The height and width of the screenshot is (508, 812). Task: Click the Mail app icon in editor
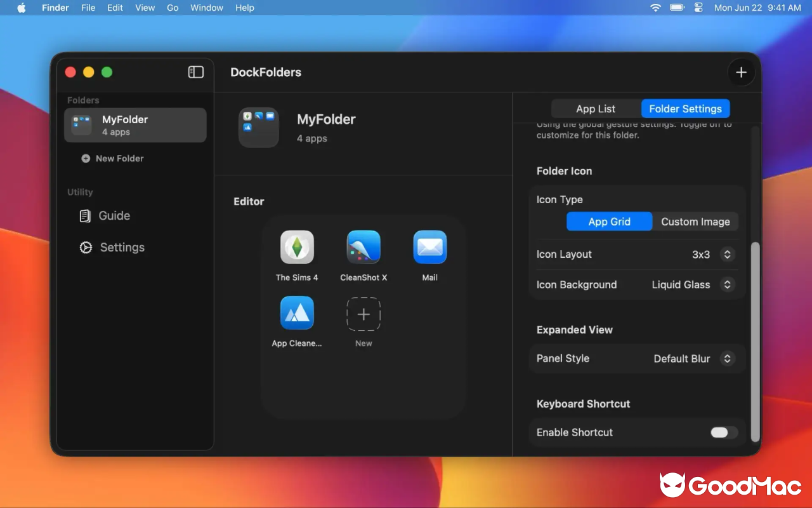pos(430,247)
